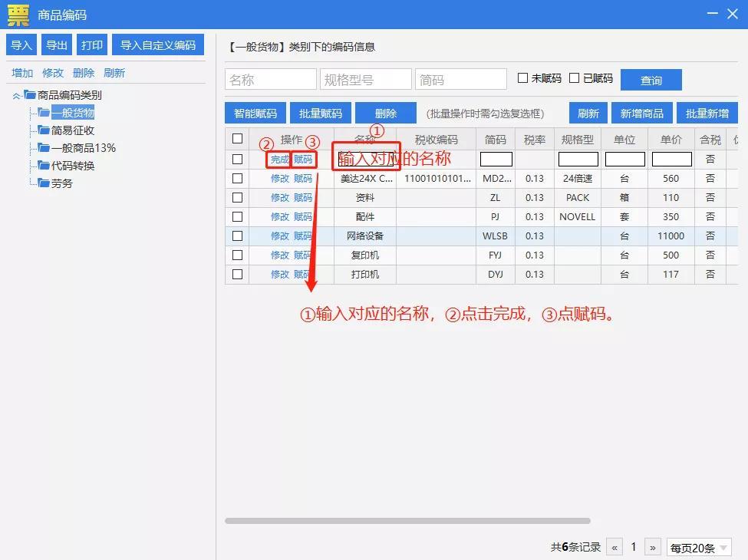
Task: Click the 商品编码类别 root folder icon
Action: pos(30,94)
